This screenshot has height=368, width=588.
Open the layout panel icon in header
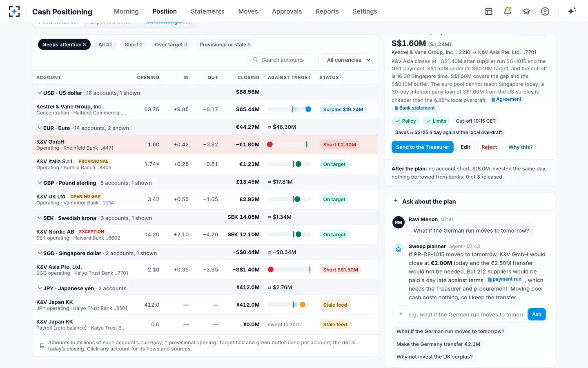[489, 11]
